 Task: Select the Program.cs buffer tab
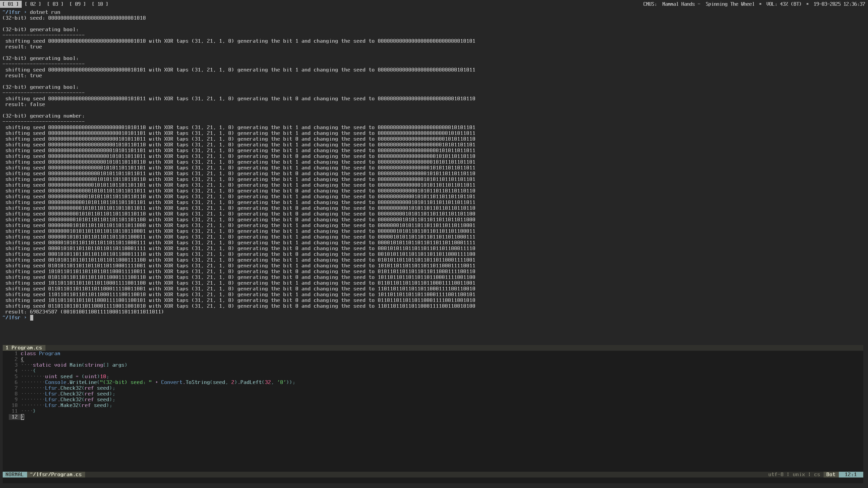coord(24,348)
